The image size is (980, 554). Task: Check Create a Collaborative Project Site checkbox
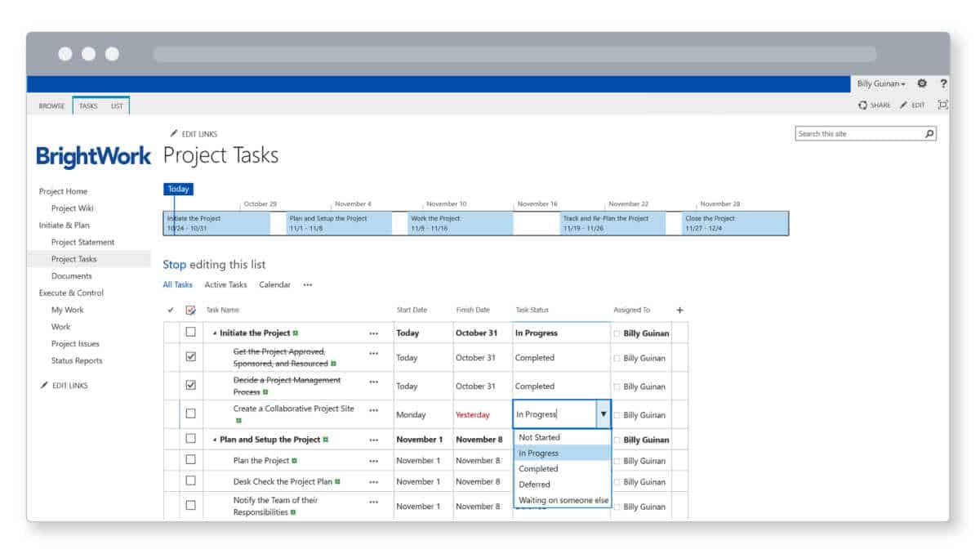click(x=190, y=413)
